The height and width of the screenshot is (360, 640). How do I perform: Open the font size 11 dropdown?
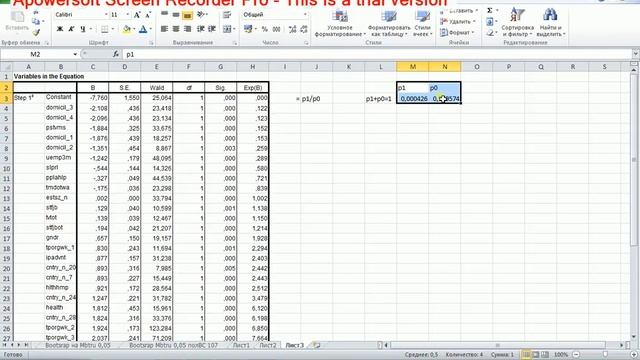click(x=128, y=15)
